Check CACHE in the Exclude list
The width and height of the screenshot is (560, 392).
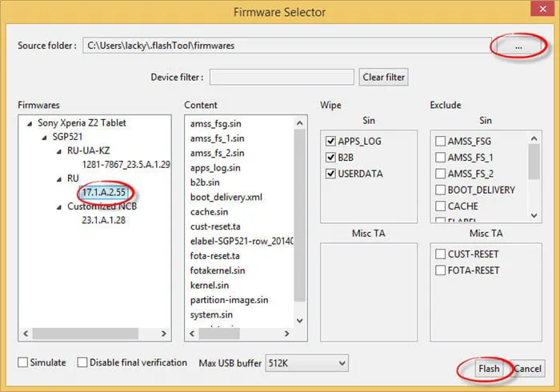click(x=440, y=206)
